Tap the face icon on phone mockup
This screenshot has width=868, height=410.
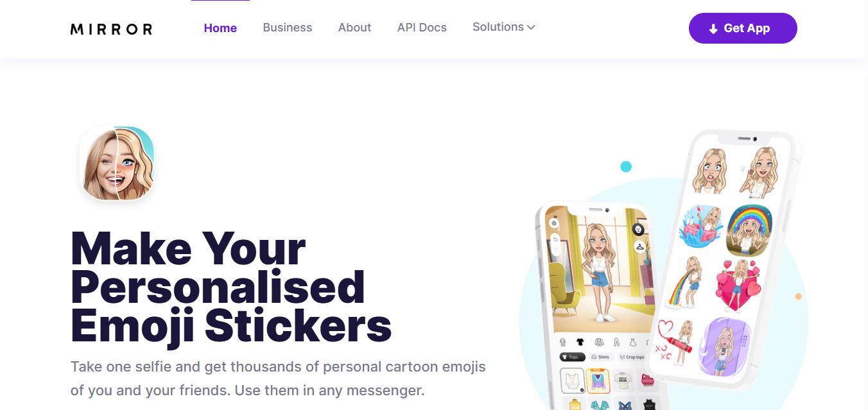pyautogui.click(x=638, y=230)
